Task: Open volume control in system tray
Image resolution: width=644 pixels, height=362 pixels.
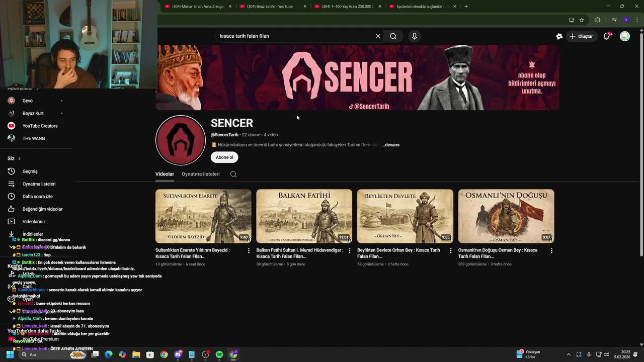Action: [605, 354]
